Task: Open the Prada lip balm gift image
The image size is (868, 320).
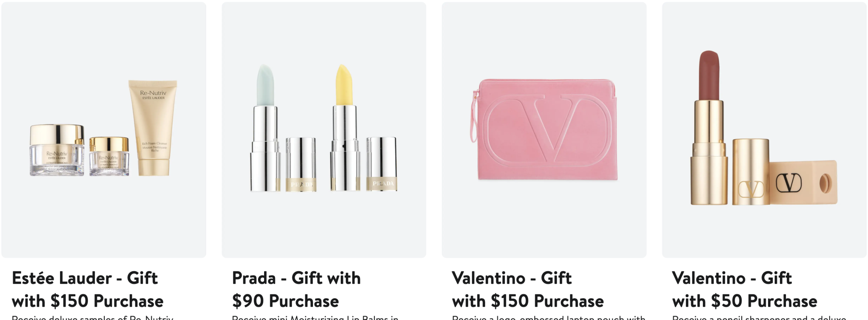Action: click(x=324, y=130)
